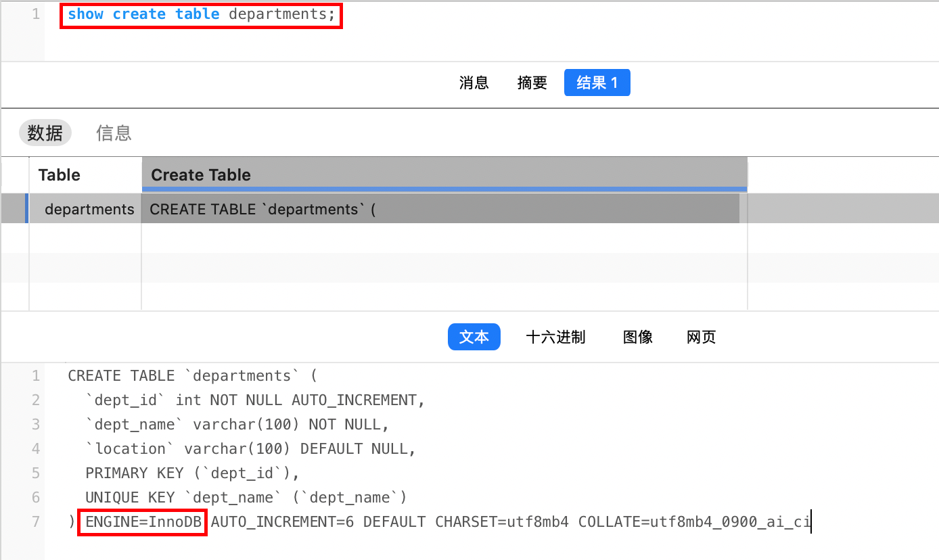Open the 图像 display mode
This screenshot has width=939, height=560.
point(638,337)
